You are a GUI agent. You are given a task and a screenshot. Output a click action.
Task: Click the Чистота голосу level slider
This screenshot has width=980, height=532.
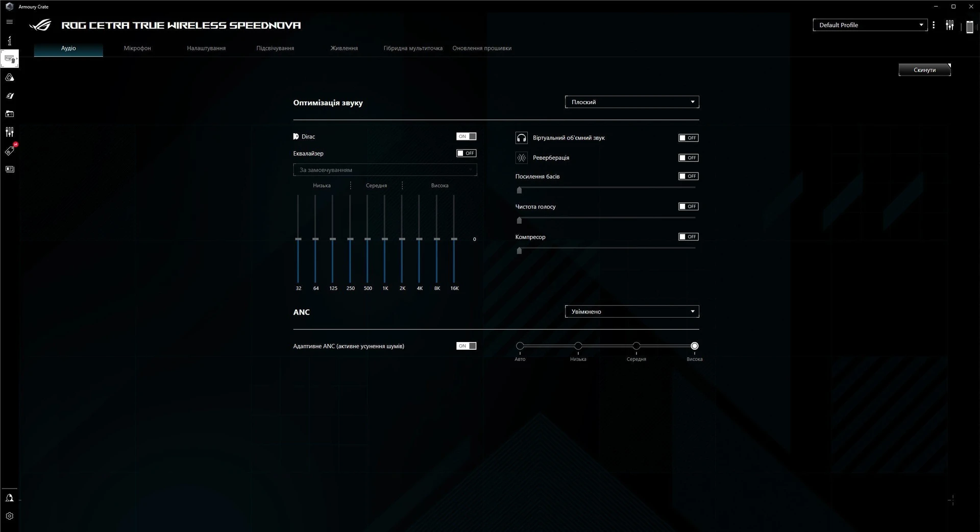click(x=606, y=220)
